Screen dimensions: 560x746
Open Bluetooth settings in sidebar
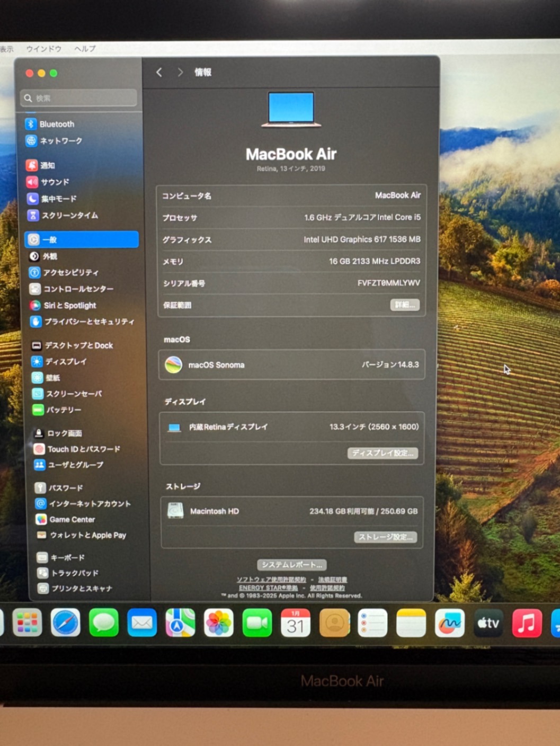[50, 124]
